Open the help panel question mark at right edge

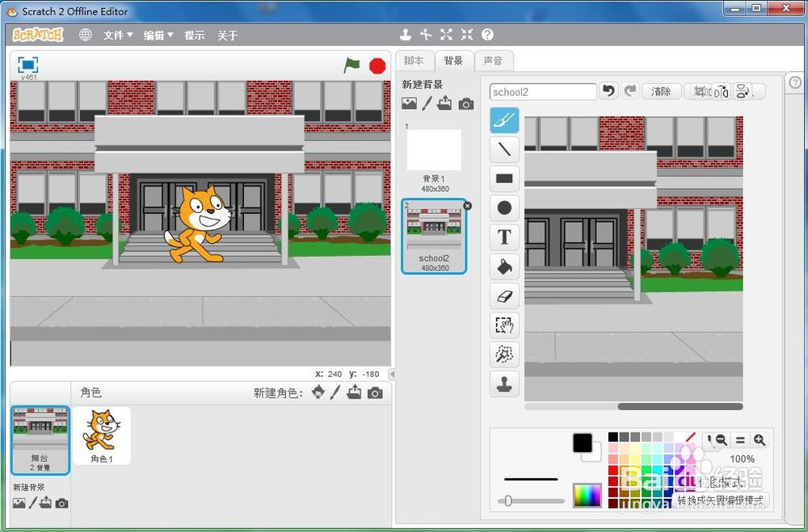[795, 82]
